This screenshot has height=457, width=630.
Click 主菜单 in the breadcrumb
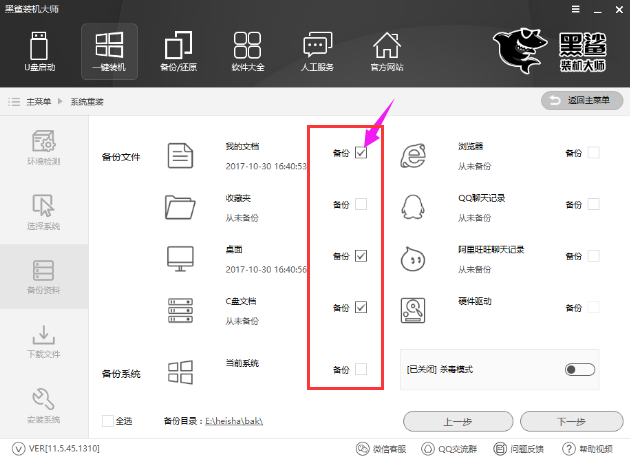[x=39, y=102]
